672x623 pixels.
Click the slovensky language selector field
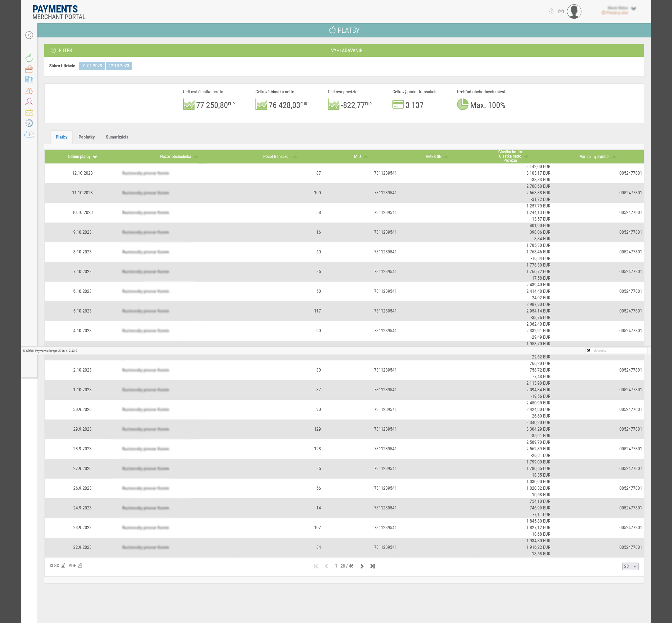pos(619,351)
